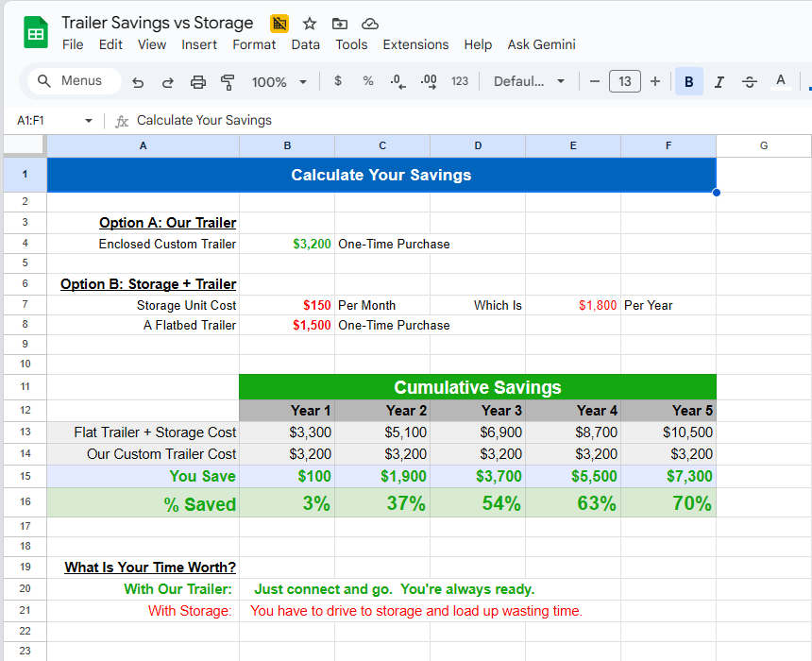Click the Menus search box
This screenshot has width=812, height=661.
click(x=75, y=81)
